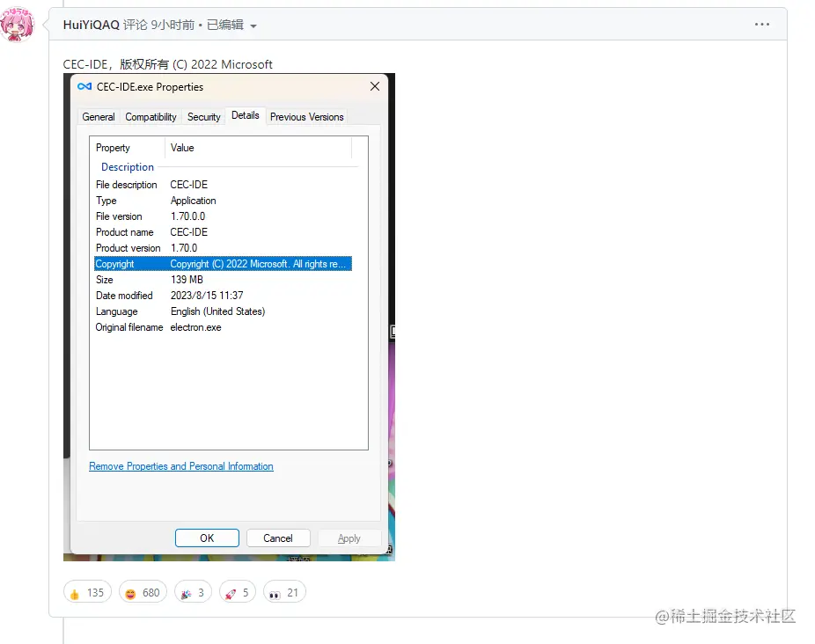Select the Original filename electron.exe row
The height and width of the screenshot is (644, 815).
tap(223, 327)
